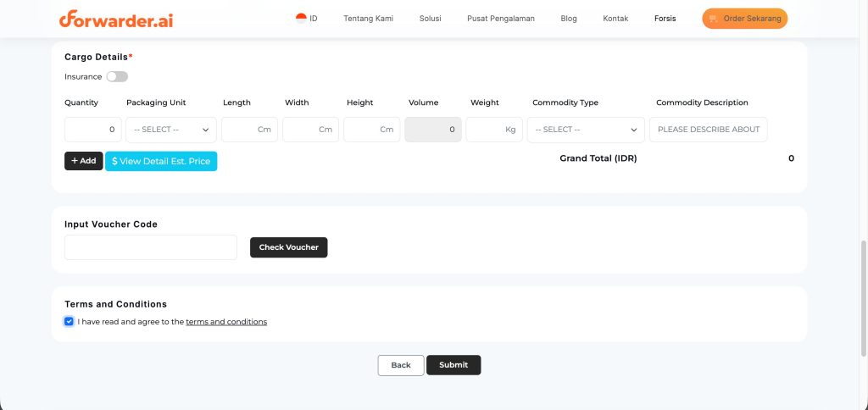Focus the Quantity input field
Viewport: 868px width, 410px height.
pos(93,130)
